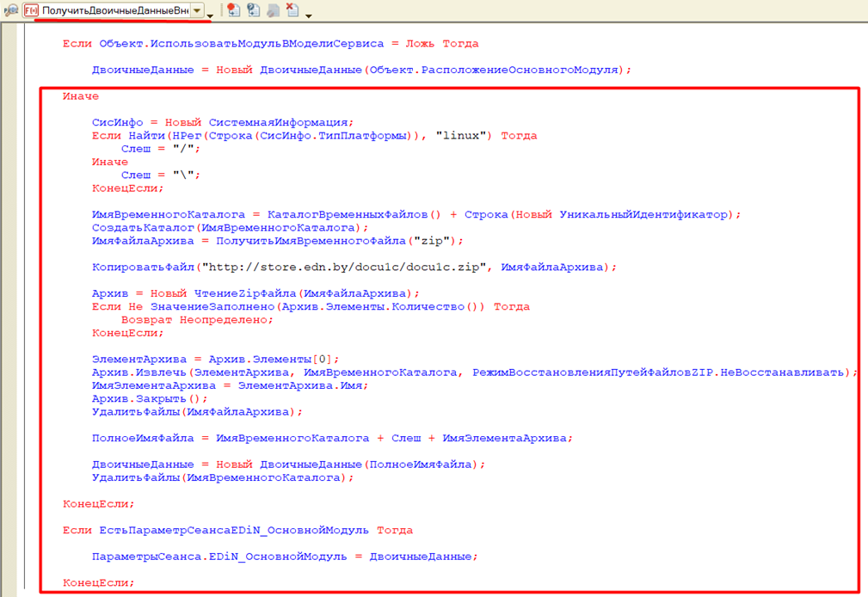Open the procedure list dropdown arrow
868x597 pixels.
coord(198,10)
